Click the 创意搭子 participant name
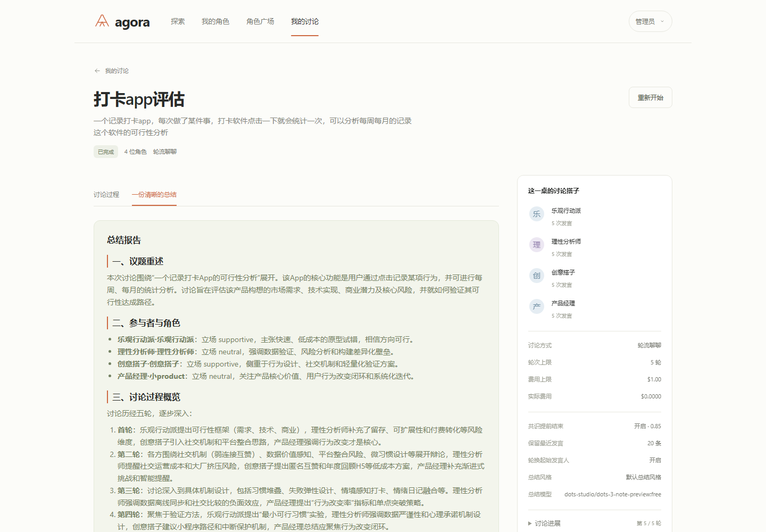The width and height of the screenshot is (766, 532). pyautogui.click(x=563, y=272)
